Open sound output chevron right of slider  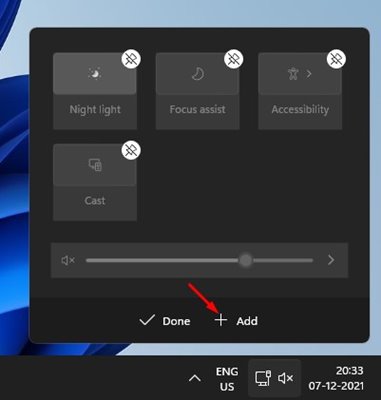[331, 260]
